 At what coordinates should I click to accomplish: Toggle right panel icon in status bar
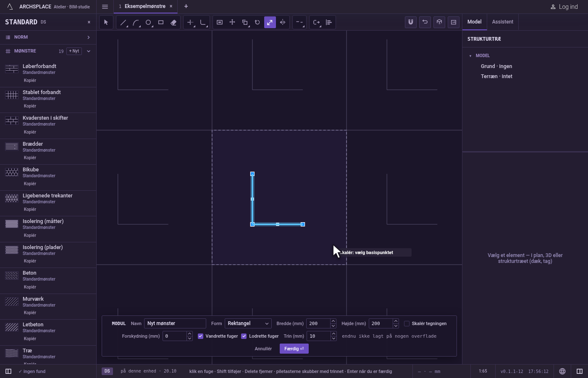(580, 371)
